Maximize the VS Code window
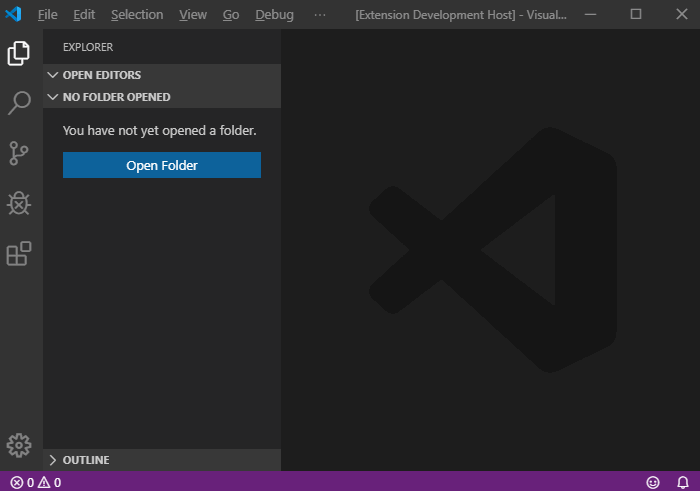700x491 pixels. 636,14
